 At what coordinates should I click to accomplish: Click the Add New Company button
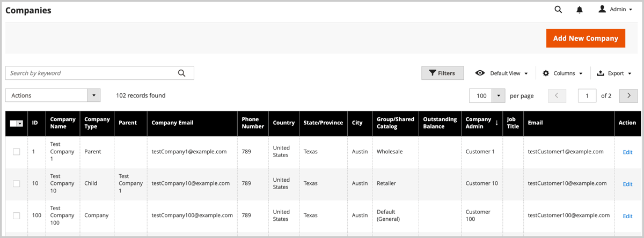tap(586, 38)
